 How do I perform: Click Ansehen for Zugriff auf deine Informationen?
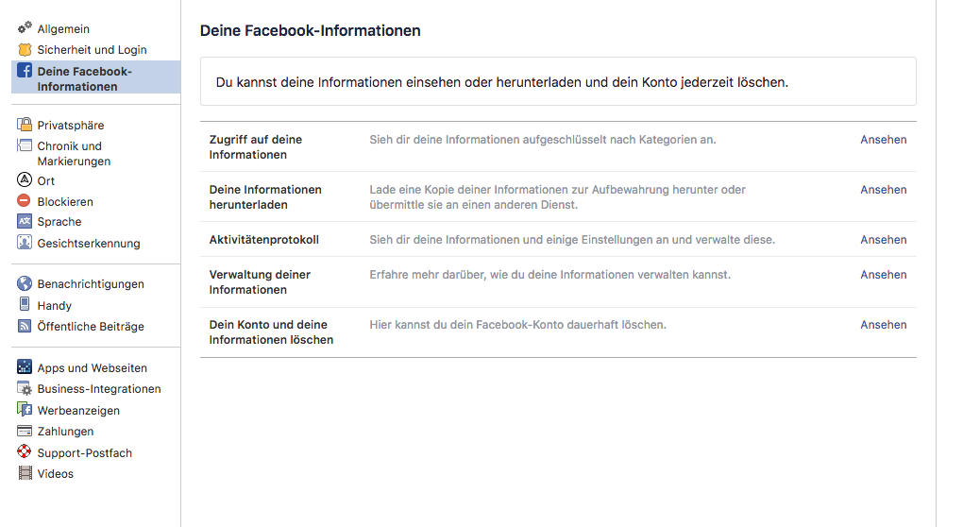(883, 139)
